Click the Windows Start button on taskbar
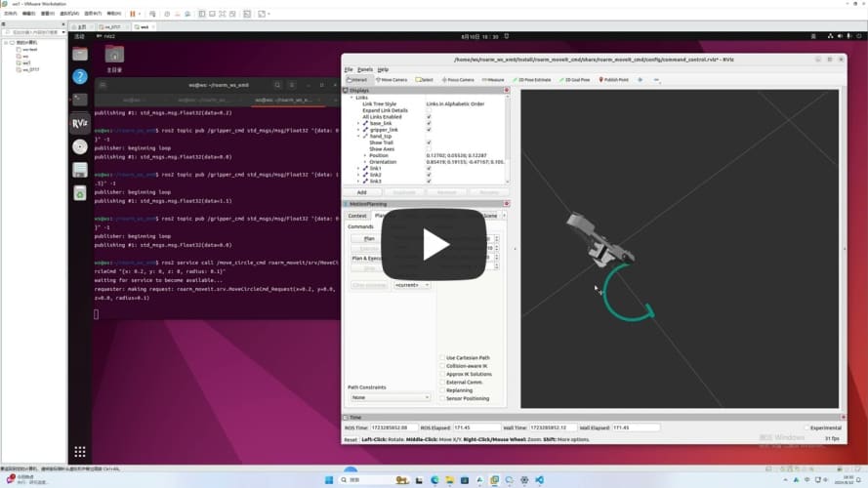This screenshot has height=488, width=868. coord(329,479)
